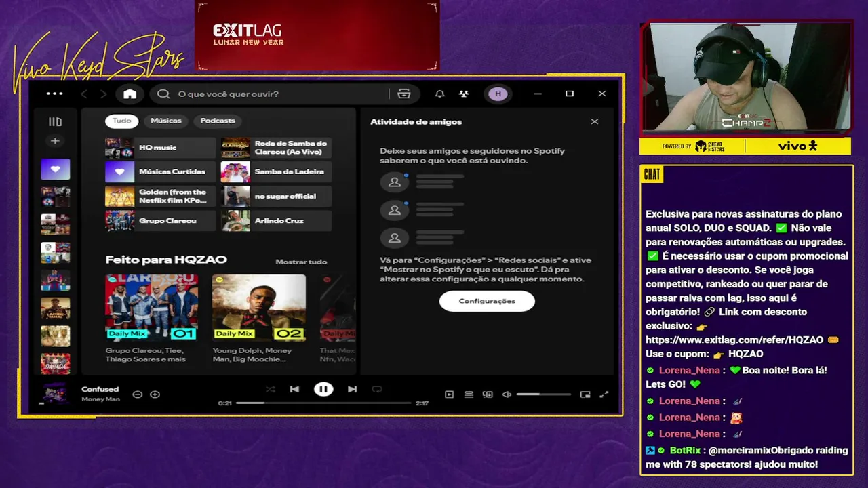Open 'Músicas Curtidas' shortcut
Screen dimensions: 868x488
[160, 172]
